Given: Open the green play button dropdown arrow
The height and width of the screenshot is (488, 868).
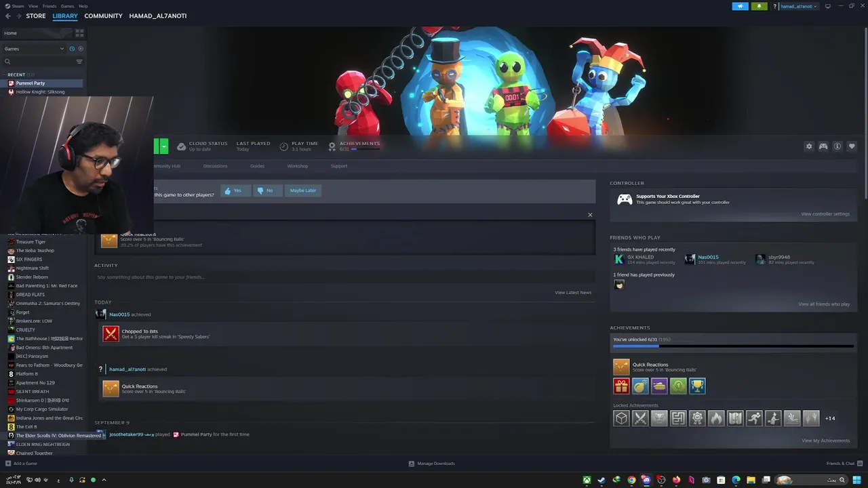Looking at the screenshot, I should click(x=163, y=146).
